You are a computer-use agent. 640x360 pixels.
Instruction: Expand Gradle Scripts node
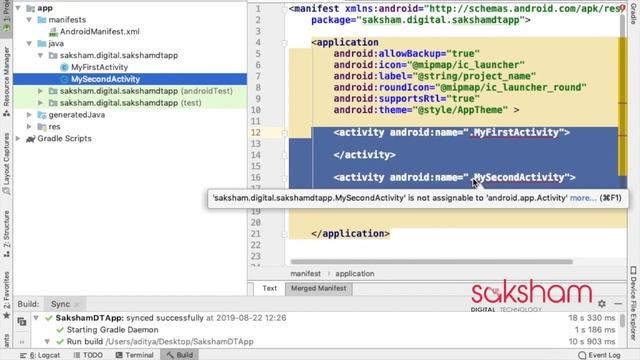pyautogui.click(x=18, y=138)
